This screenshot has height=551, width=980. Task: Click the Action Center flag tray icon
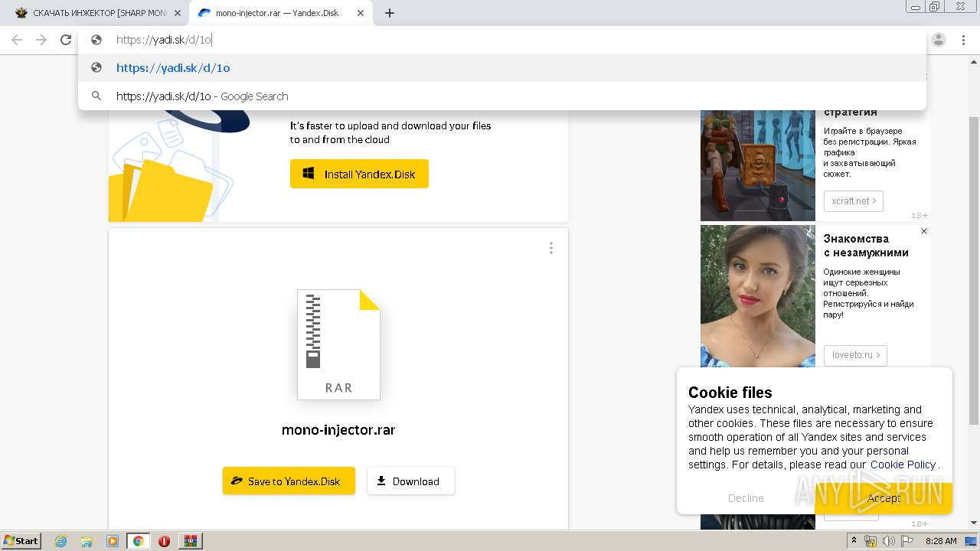click(x=906, y=541)
